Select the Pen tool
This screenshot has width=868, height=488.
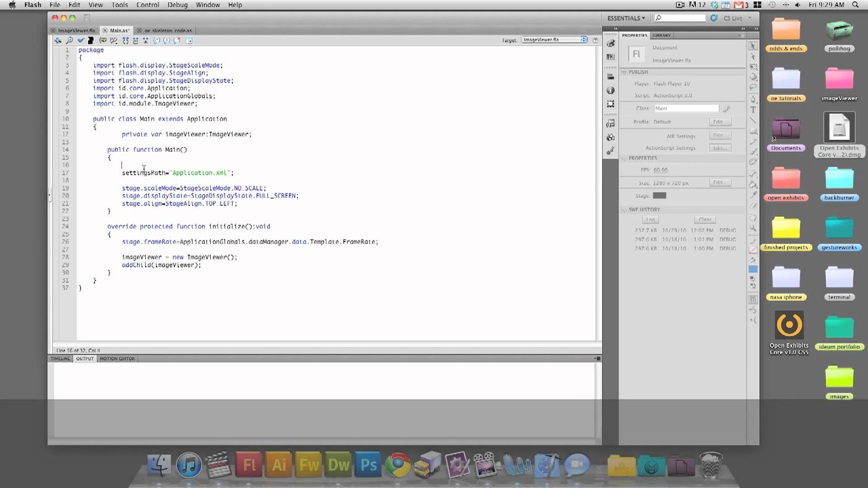(753, 99)
